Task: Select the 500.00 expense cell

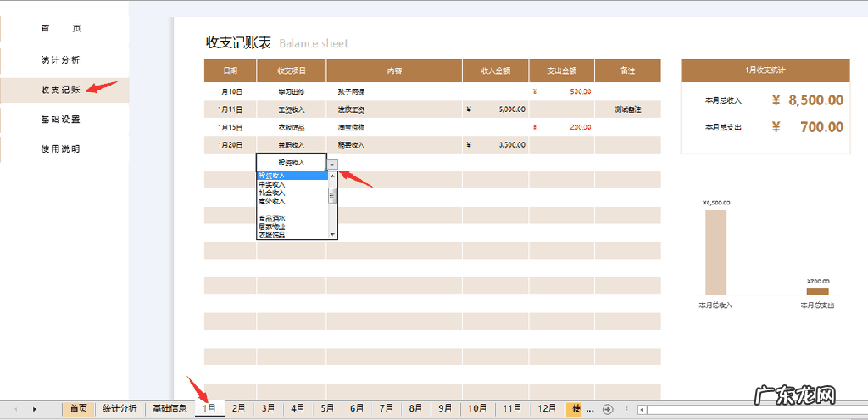Action: (x=562, y=92)
